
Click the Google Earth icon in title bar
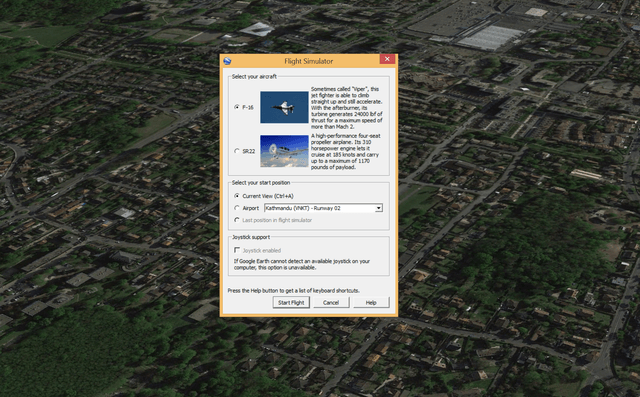(x=227, y=61)
